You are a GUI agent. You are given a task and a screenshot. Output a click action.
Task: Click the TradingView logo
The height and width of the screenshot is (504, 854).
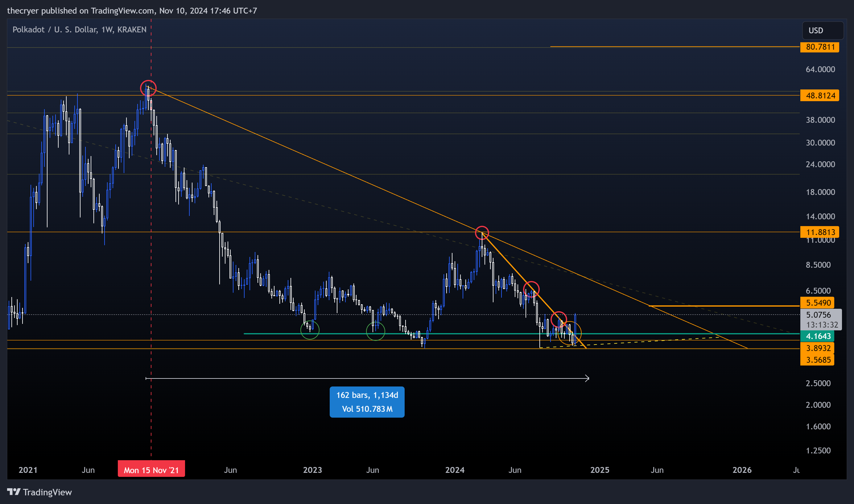click(39, 492)
